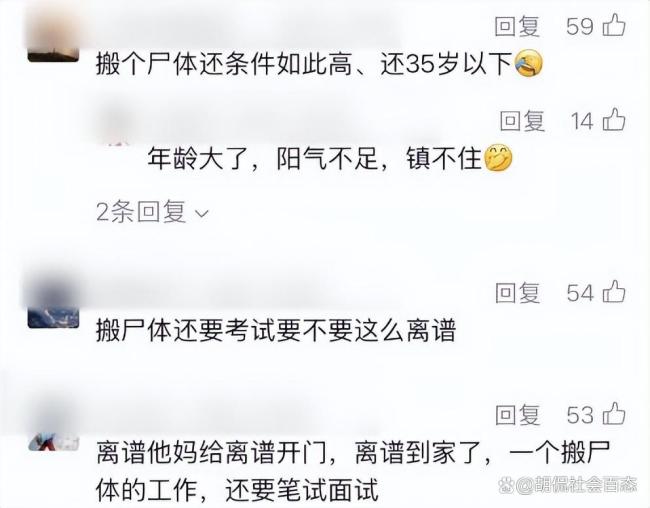Click 回复 next to 59 likes

pyautogui.click(x=517, y=27)
